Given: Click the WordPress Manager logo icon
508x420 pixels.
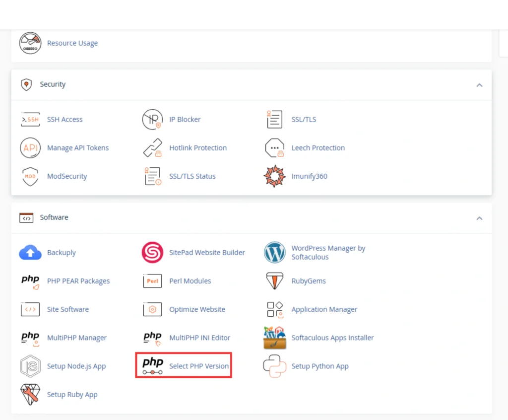Looking at the screenshot, I should pos(274,252).
